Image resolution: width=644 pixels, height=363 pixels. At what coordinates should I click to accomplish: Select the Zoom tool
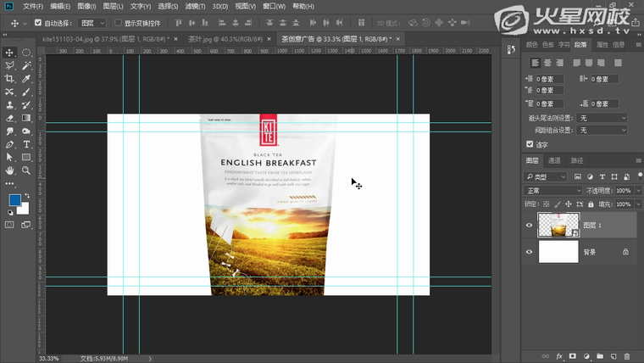pyautogui.click(x=26, y=170)
